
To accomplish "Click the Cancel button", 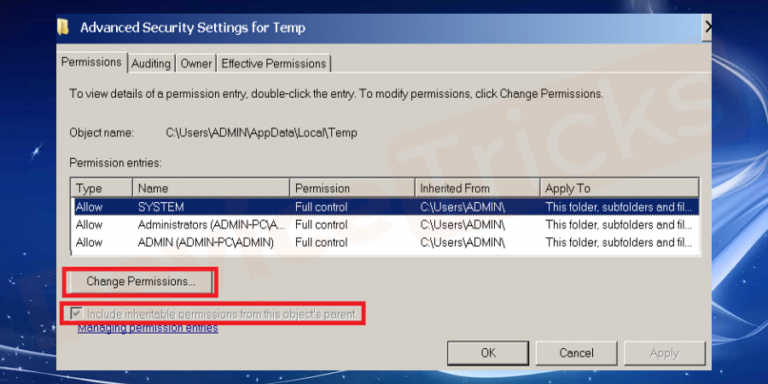I will (x=576, y=353).
